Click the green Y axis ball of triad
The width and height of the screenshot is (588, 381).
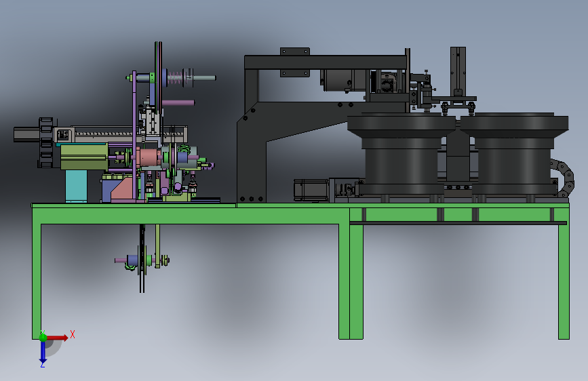coord(43,337)
